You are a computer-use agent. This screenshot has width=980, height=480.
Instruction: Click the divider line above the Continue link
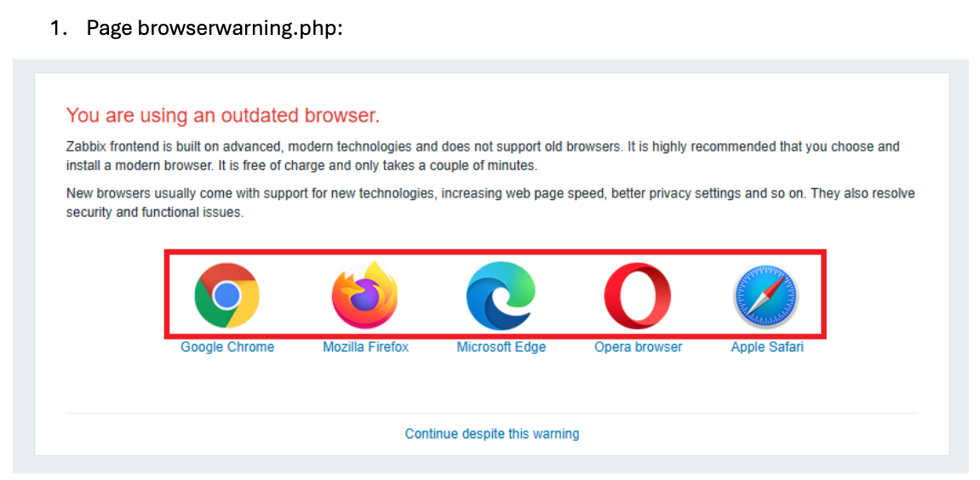(x=492, y=413)
